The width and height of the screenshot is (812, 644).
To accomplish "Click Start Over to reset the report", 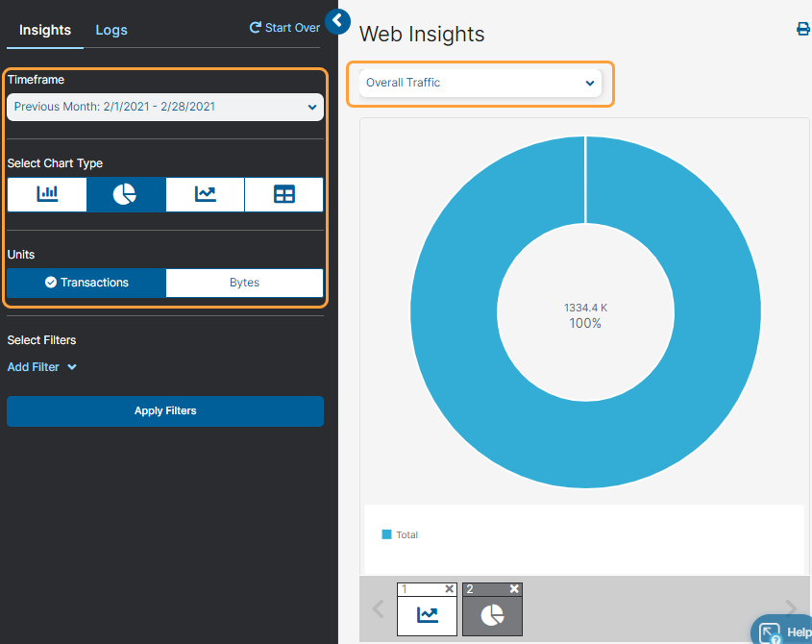I will [283, 27].
